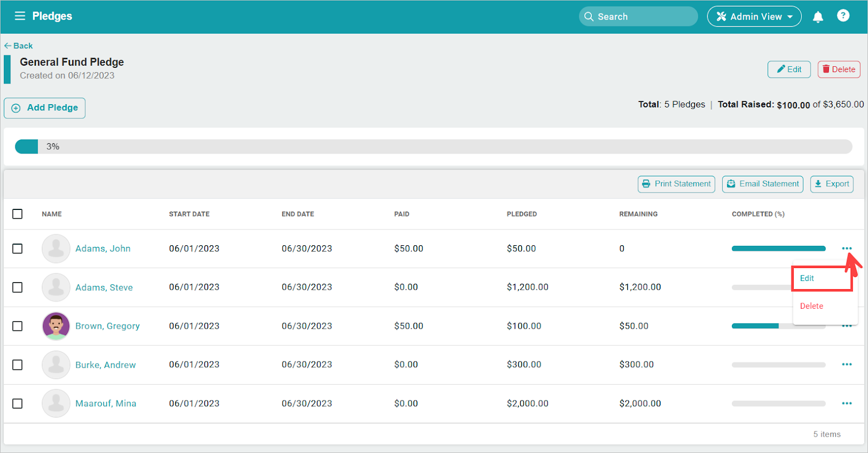Choose Delete from the row context menu
Screen dimensions: 868x453
(x=812, y=306)
